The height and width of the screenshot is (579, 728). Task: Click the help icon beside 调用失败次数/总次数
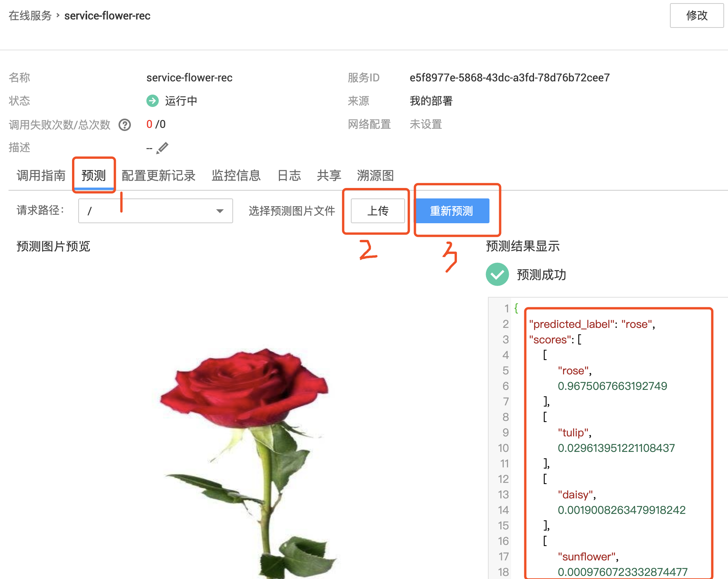[125, 125]
